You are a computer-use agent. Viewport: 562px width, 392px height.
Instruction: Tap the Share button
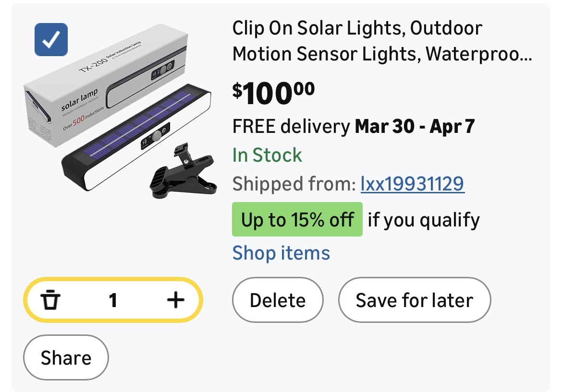pyautogui.click(x=66, y=357)
